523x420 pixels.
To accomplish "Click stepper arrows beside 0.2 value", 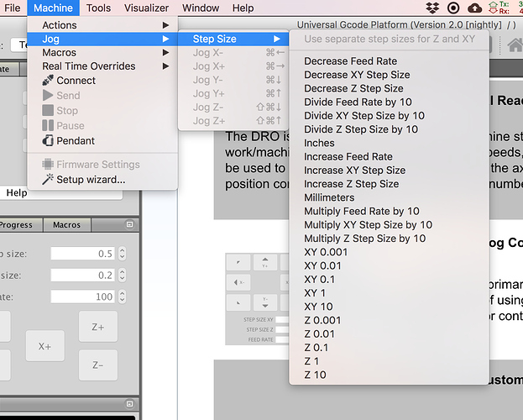I will 122,276.
